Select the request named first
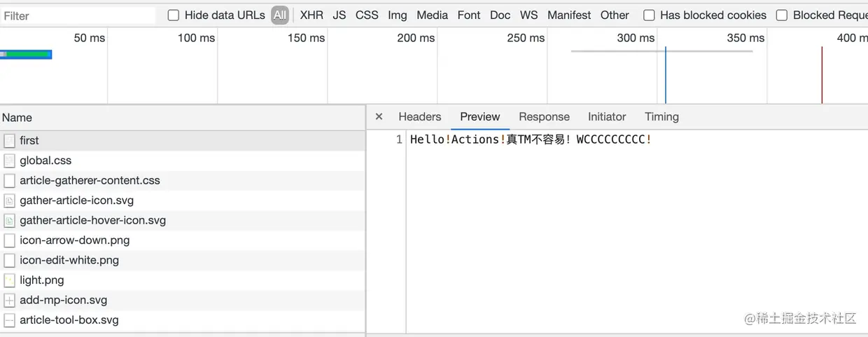Viewport: 868px width, 337px height. [182, 141]
